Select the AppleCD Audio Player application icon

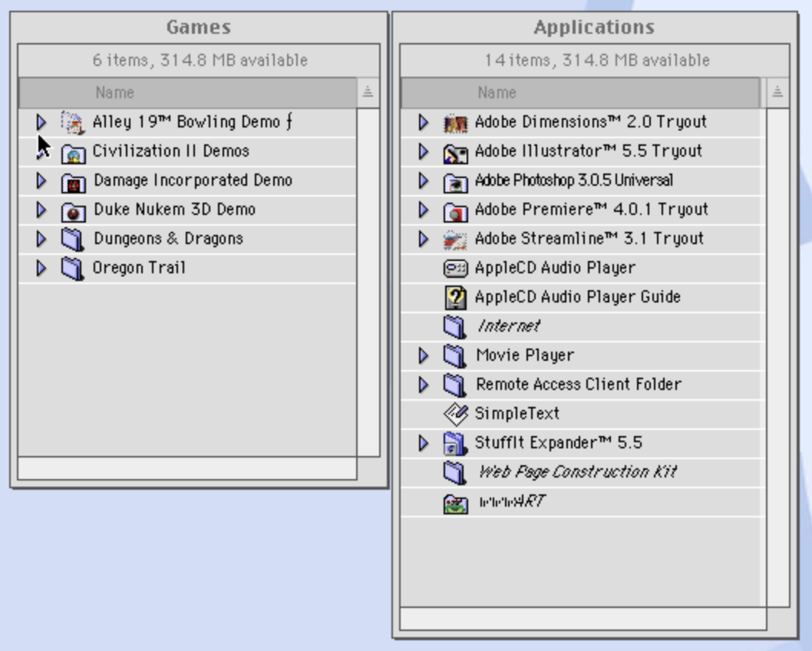click(456, 268)
